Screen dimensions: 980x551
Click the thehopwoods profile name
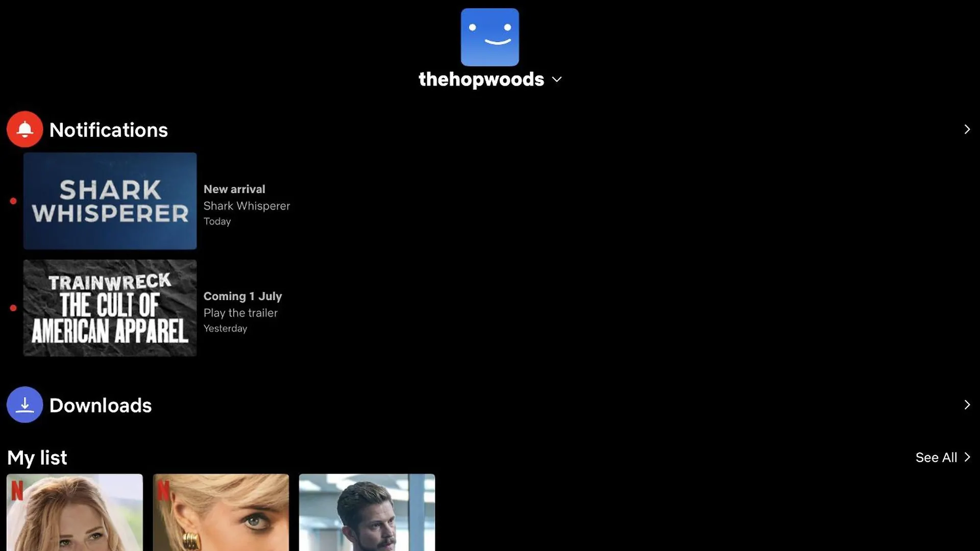481,79
